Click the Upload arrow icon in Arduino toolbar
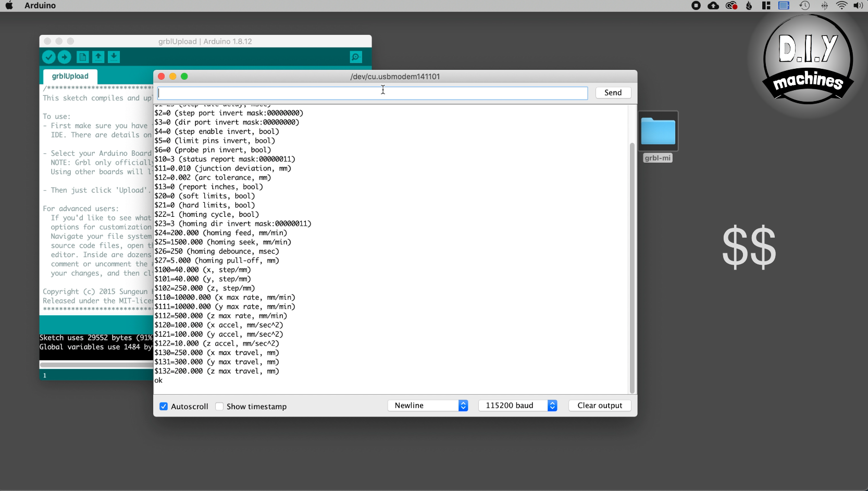Screen dimensions: 868x491 tap(65, 57)
